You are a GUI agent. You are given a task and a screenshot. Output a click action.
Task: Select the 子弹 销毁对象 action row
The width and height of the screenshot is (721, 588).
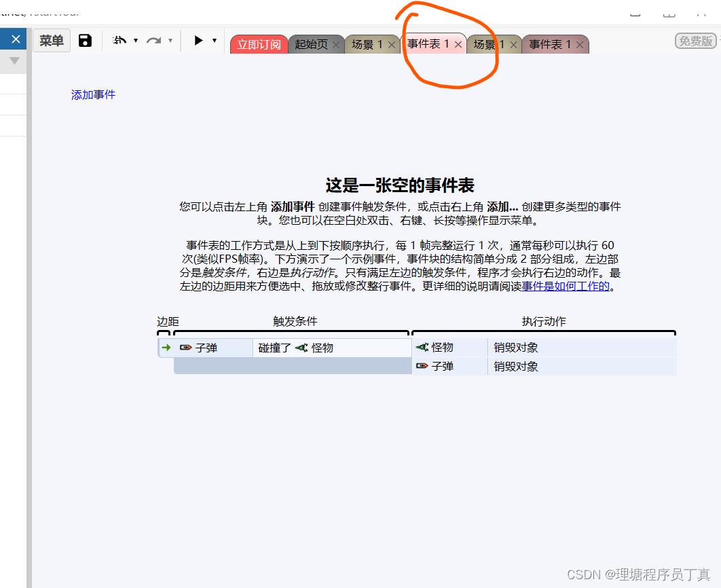[544, 367]
